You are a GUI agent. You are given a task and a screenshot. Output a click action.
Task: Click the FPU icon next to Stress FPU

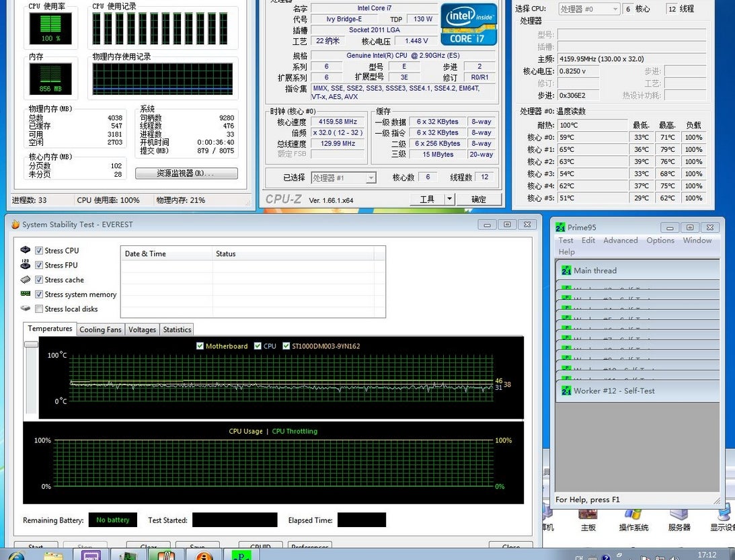(x=24, y=265)
